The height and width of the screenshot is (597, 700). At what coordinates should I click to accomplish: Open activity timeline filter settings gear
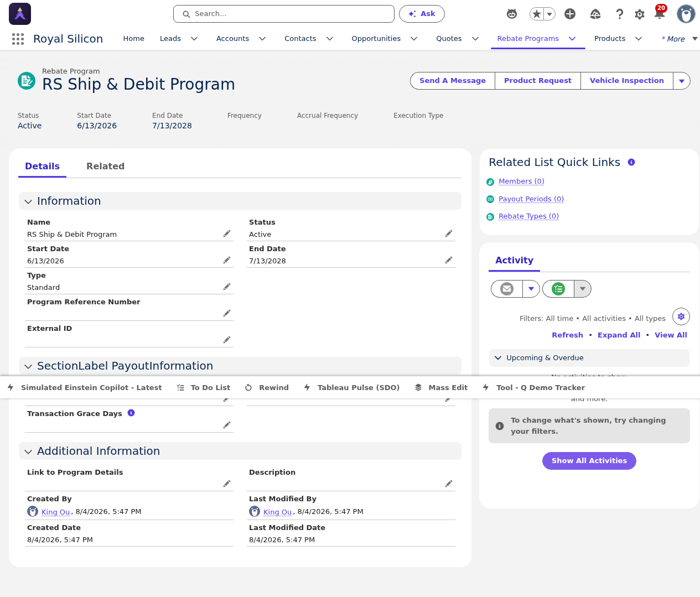(681, 316)
